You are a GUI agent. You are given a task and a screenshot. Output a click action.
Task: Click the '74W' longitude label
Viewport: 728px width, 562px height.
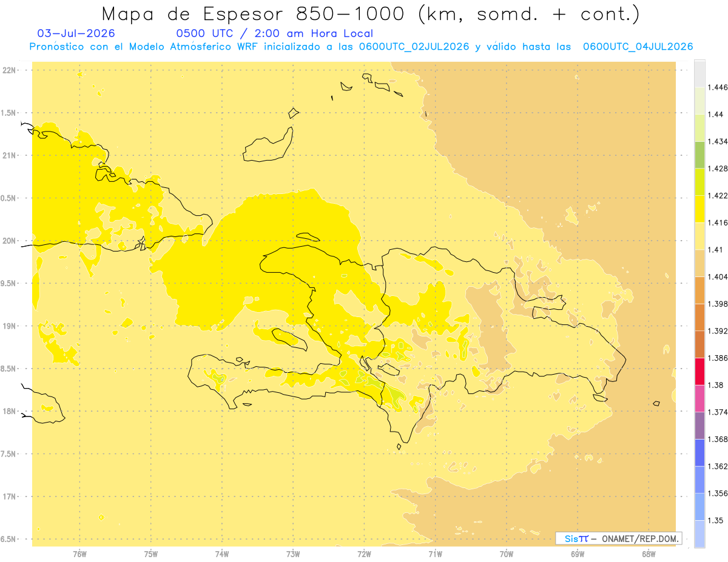(x=222, y=554)
